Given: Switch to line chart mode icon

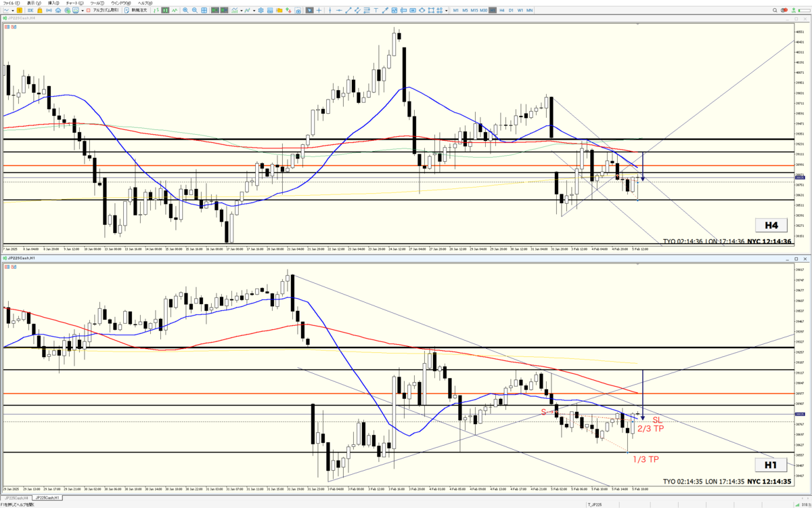Looking at the screenshot, I should pyautogui.click(x=175, y=10).
